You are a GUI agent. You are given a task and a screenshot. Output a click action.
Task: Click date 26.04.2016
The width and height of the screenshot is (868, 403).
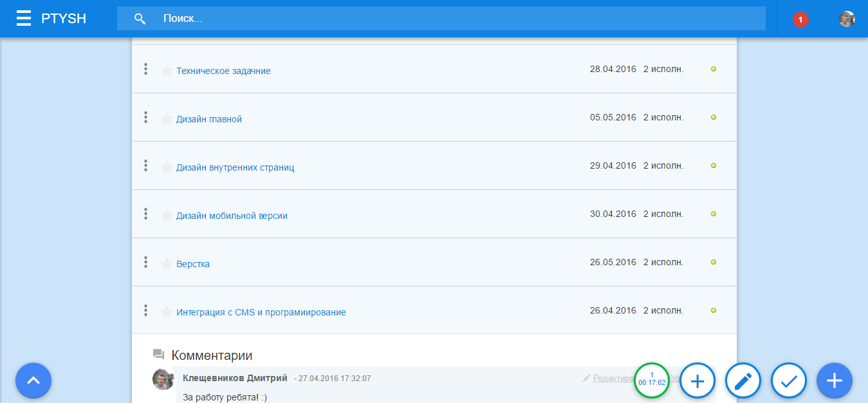tap(613, 310)
